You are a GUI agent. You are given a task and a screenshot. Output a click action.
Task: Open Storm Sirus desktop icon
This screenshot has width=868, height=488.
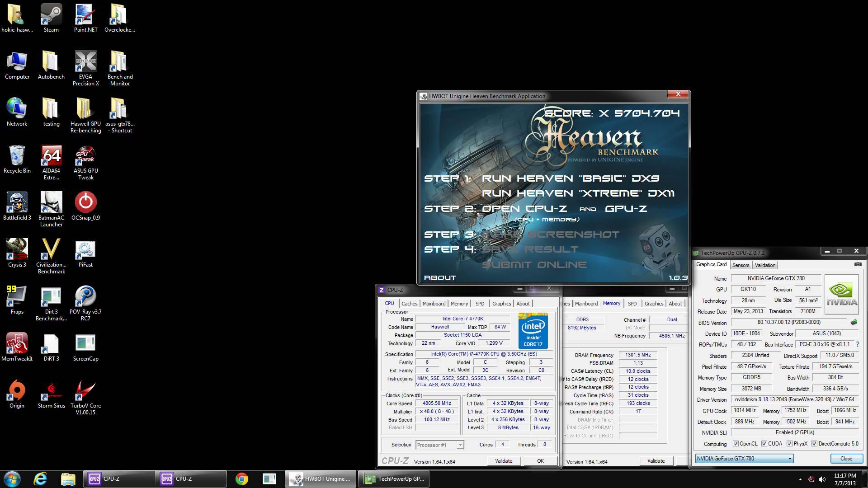[x=51, y=394]
